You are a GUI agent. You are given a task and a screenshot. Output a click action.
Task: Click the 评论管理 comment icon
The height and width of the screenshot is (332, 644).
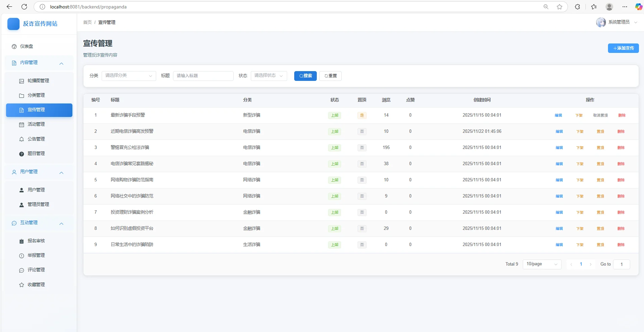(22, 270)
